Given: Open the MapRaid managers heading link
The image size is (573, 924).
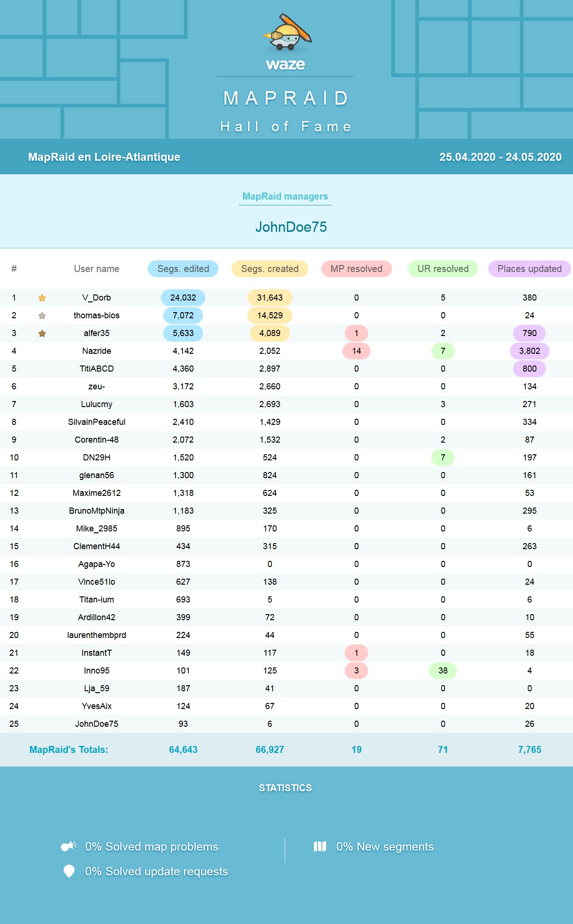Looking at the screenshot, I should pyautogui.click(x=285, y=196).
